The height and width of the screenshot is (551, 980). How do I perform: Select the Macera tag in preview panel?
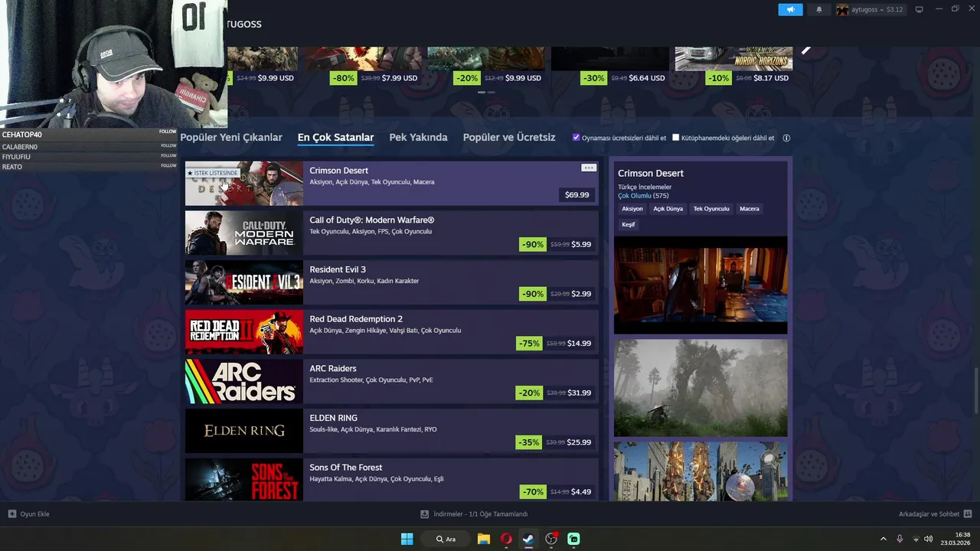point(750,209)
